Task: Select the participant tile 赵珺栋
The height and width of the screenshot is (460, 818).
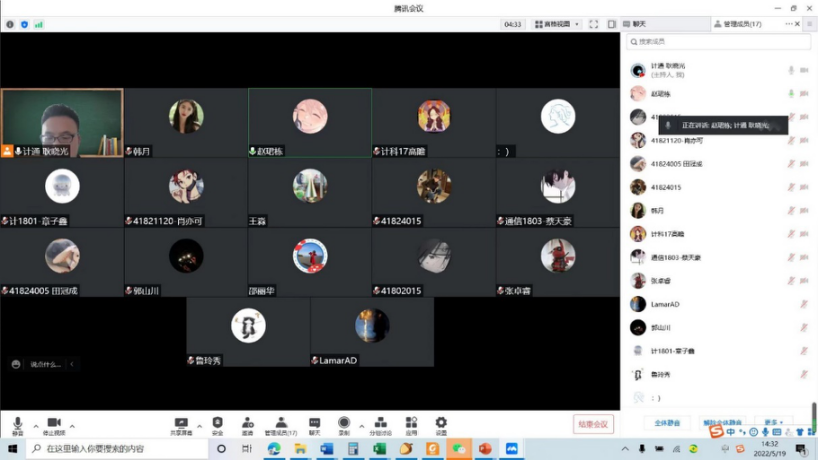Action: [x=310, y=123]
